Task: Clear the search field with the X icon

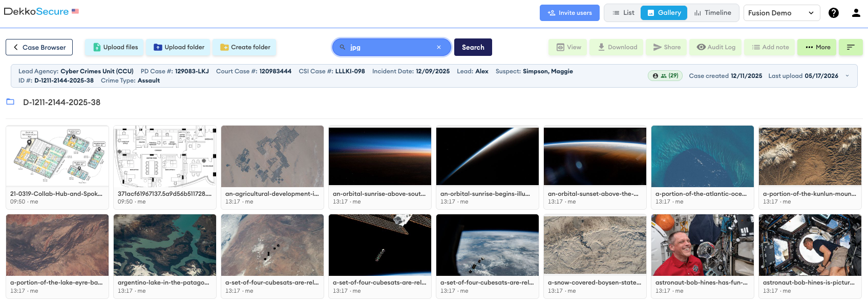Action: click(x=439, y=47)
